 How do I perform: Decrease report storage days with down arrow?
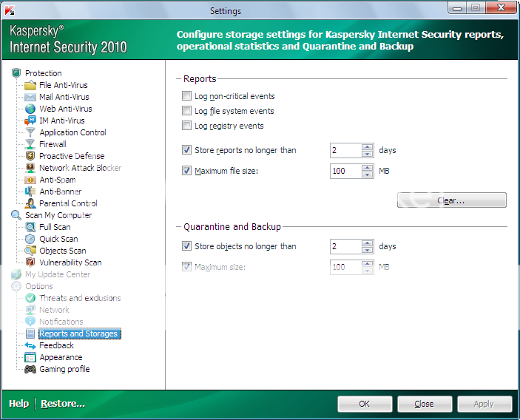point(367,154)
